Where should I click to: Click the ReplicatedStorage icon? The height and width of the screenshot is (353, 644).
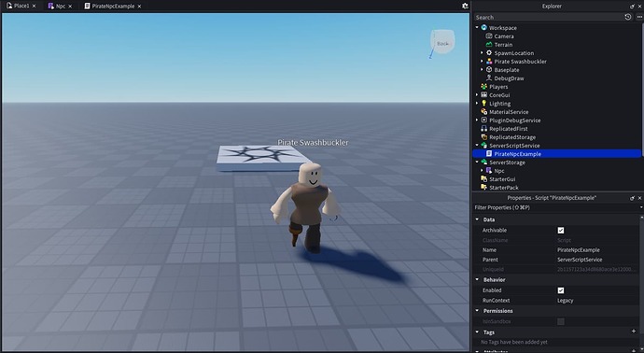coord(483,137)
